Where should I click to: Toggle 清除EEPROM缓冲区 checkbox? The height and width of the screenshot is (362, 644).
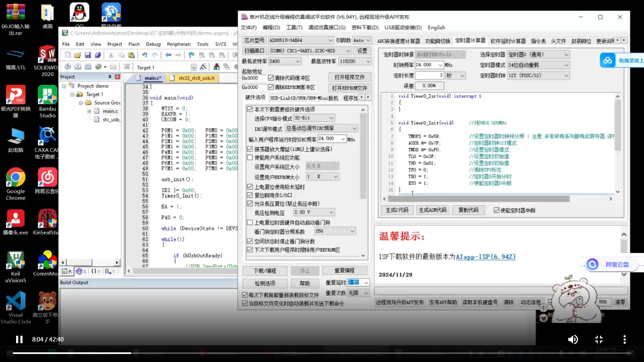[271, 87]
